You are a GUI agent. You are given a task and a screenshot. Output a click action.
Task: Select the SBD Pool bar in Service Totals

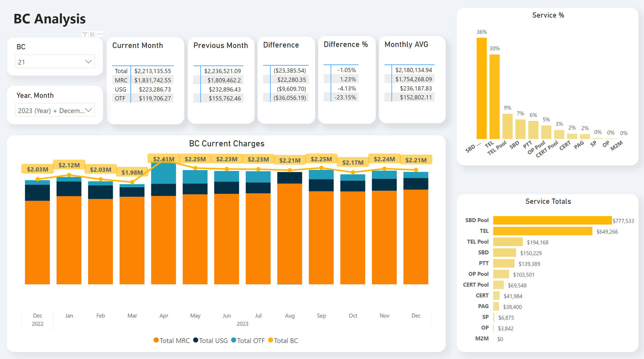click(x=552, y=220)
